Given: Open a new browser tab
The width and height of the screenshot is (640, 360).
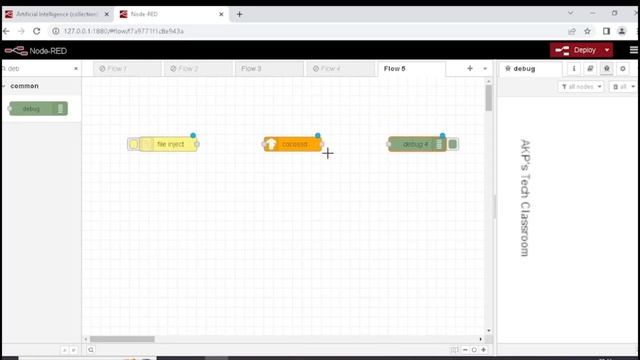Looking at the screenshot, I should click(240, 14).
